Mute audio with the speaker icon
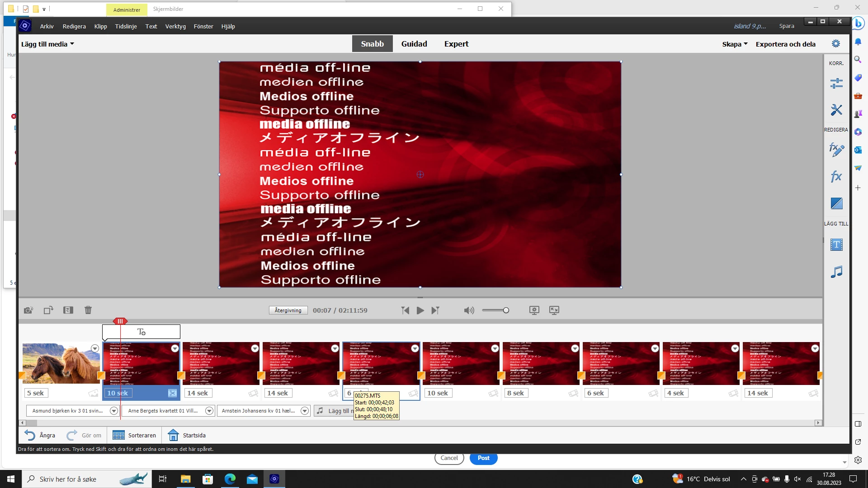 click(x=469, y=310)
